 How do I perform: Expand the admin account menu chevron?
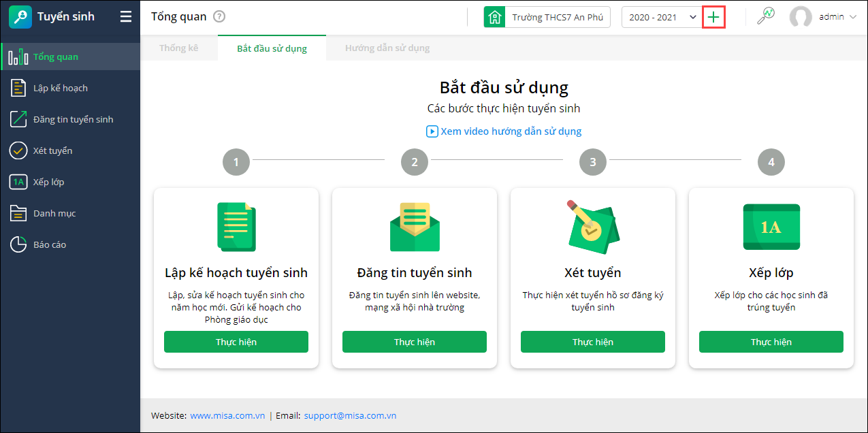pyautogui.click(x=852, y=17)
